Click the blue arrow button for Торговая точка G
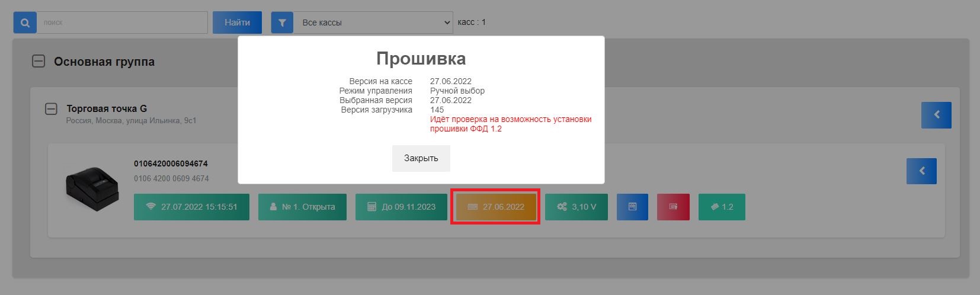 tap(936, 115)
